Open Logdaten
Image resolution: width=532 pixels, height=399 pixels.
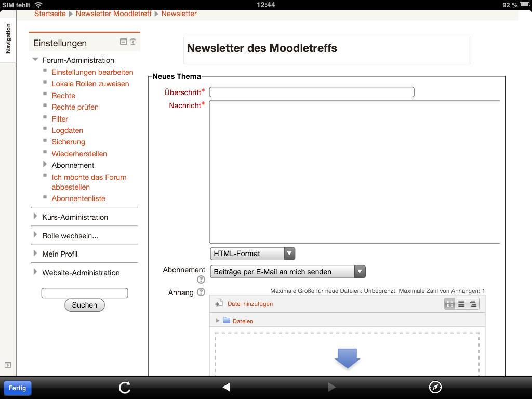click(x=67, y=130)
